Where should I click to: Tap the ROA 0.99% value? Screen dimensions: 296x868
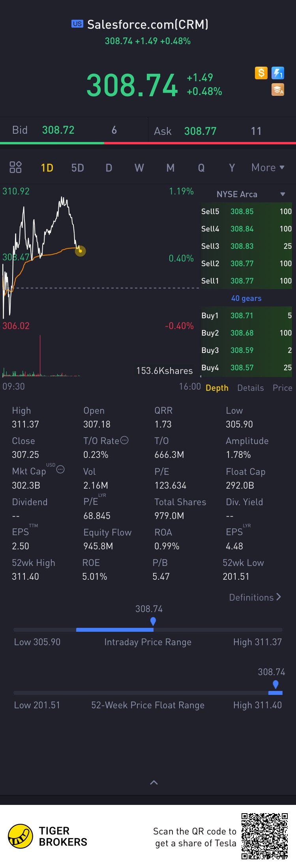(x=167, y=546)
